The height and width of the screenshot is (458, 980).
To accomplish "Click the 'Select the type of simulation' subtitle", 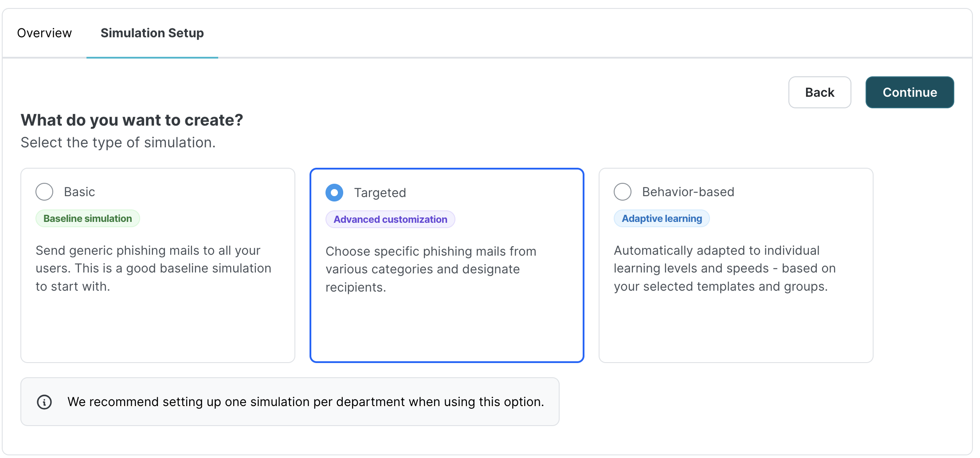I will coord(118,142).
